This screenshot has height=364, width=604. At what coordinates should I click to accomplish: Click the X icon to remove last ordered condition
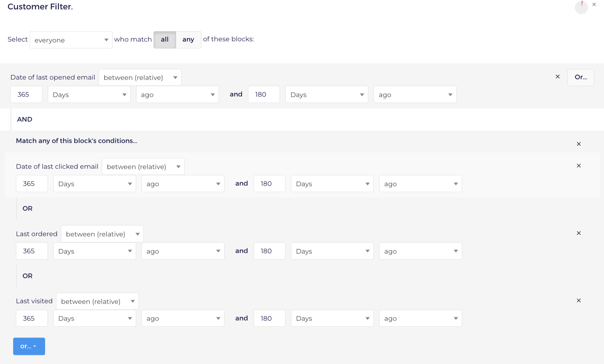(579, 233)
